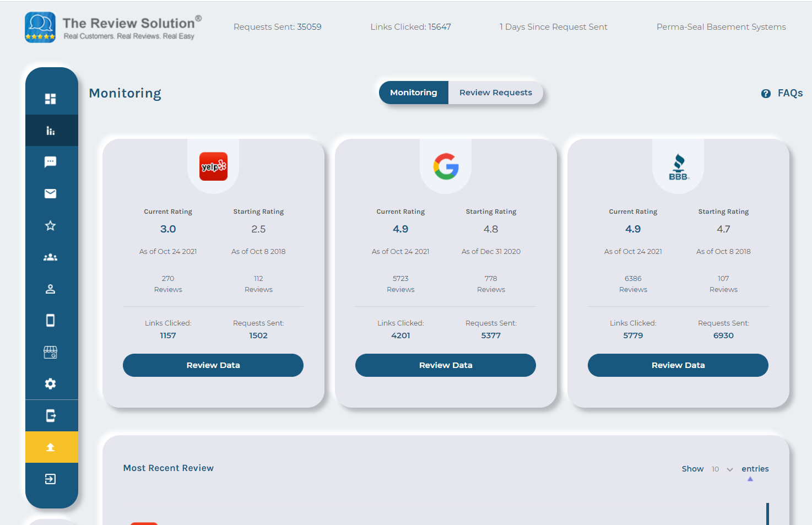The width and height of the screenshot is (812, 525).
Task: Open the FAQs link
Action: [790, 93]
